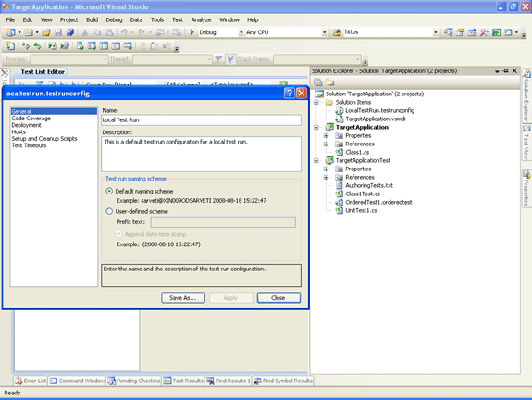The width and height of the screenshot is (532, 400).
Task: Click the Run Tests in Current Context icon
Action: click(x=26, y=46)
